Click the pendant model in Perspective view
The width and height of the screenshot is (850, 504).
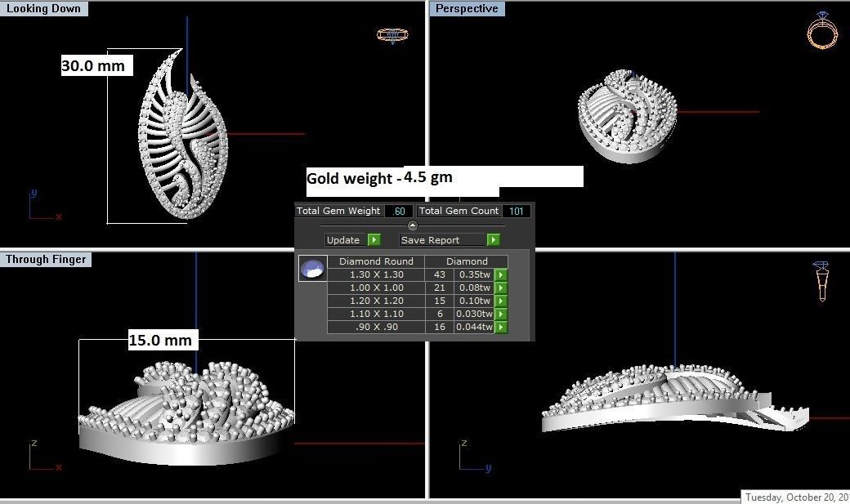pyautogui.click(x=627, y=115)
